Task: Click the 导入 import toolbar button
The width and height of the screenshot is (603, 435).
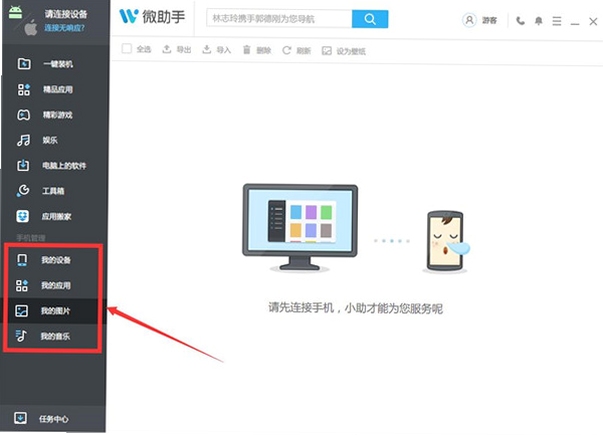Action: pyautogui.click(x=217, y=50)
